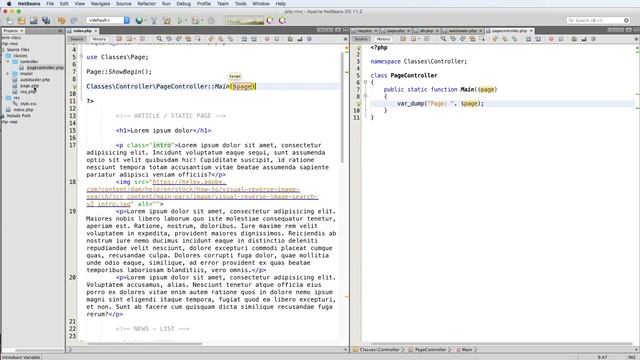Select the Source Files node
The height and width of the screenshot is (360, 640).
[18, 49]
